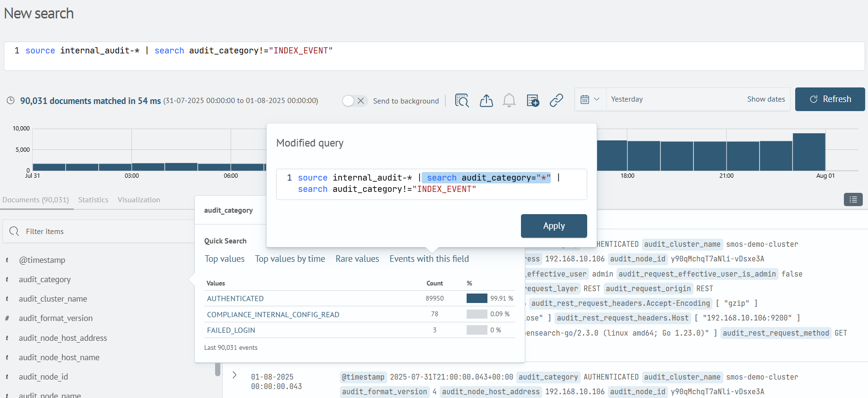Toggle the Send to background switch
The height and width of the screenshot is (398, 868).
click(355, 101)
